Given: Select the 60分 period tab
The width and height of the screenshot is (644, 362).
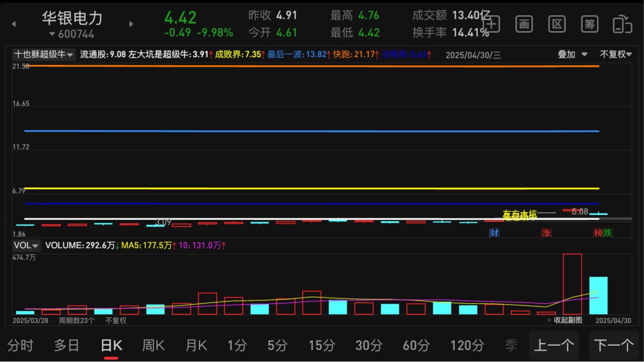Looking at the screenshot, I should point(416,346).
